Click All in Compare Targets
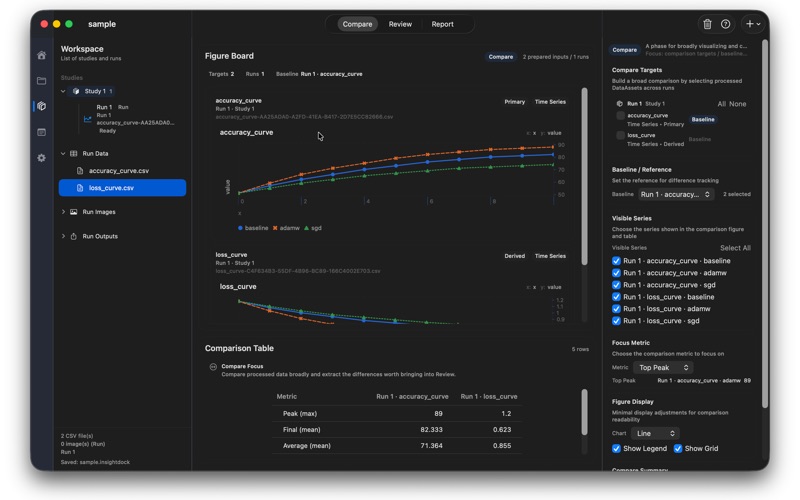Screen dimensions: 800x500 721,104
